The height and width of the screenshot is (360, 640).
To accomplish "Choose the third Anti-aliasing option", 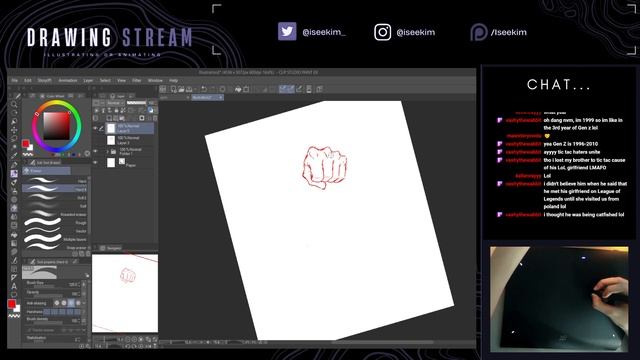I will (71, 303).
